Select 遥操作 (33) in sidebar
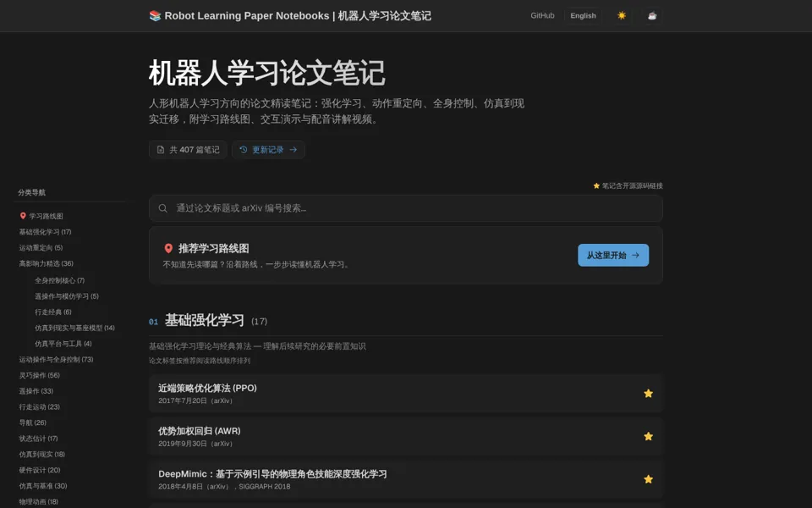Screen dimensions: 812x508 [36, 391]
